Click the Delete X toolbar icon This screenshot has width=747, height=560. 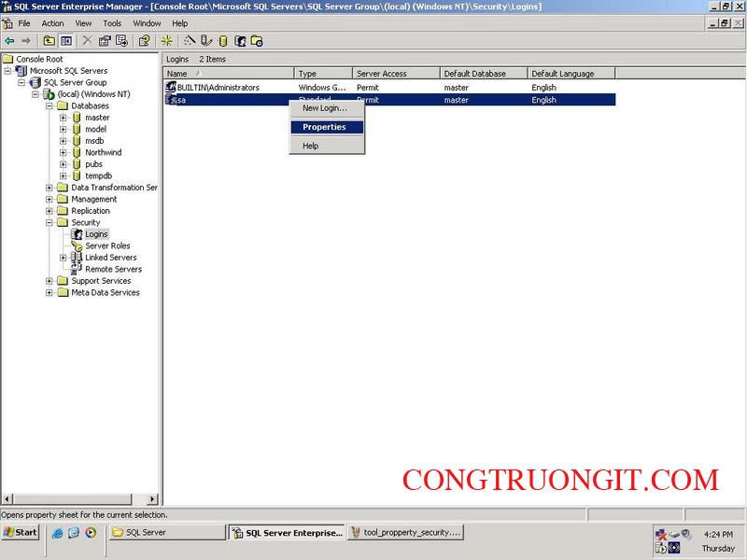tap(87, 41)
